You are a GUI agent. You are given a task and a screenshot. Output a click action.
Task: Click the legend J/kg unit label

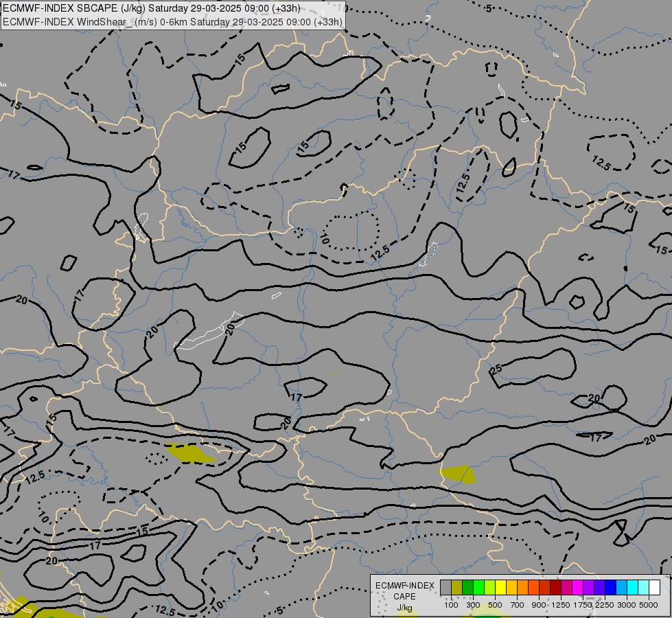[404, 608]
